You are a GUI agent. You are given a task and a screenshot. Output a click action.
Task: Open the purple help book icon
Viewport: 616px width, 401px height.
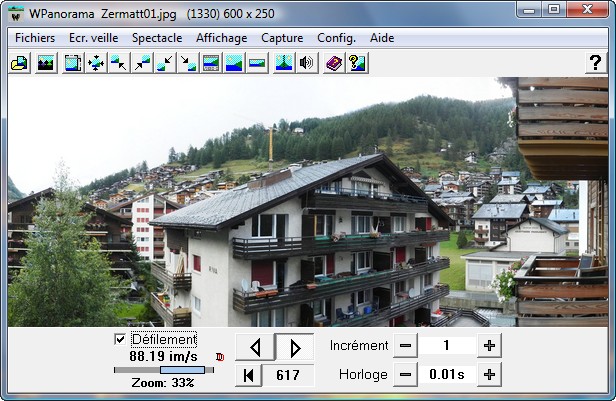pos(334,63)
